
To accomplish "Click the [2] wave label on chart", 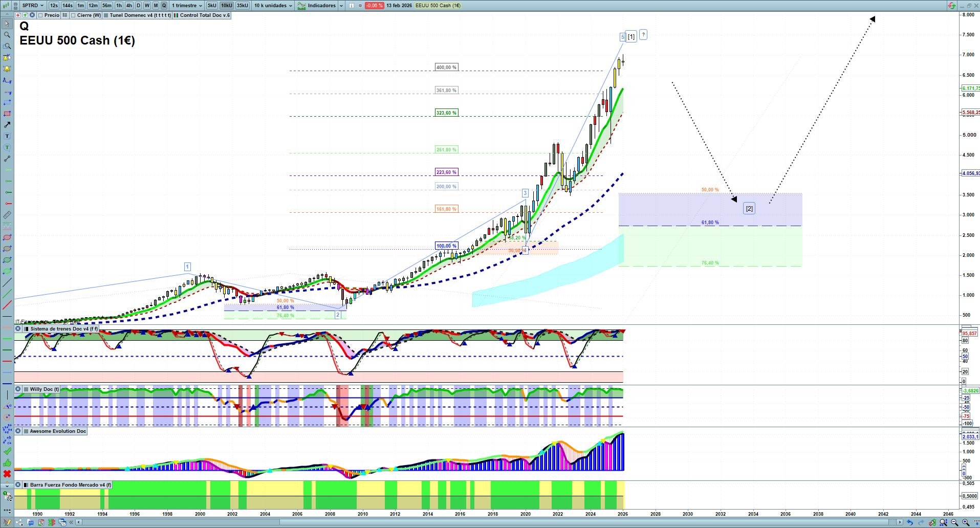I will [749, 208].
